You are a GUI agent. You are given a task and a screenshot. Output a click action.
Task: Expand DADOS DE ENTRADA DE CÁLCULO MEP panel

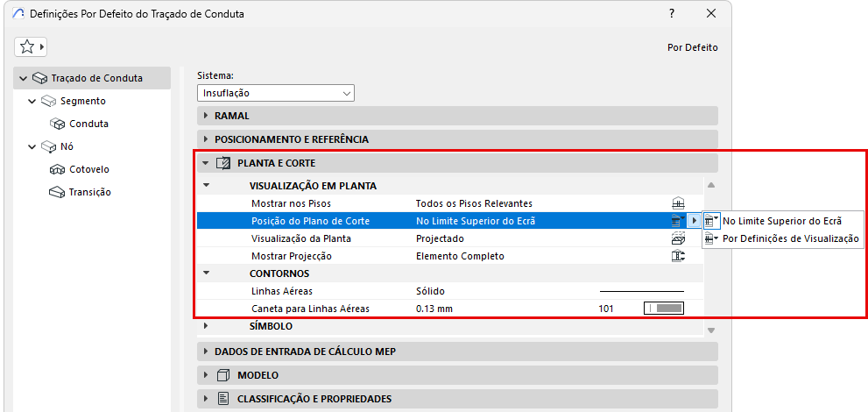pos(207,352)
